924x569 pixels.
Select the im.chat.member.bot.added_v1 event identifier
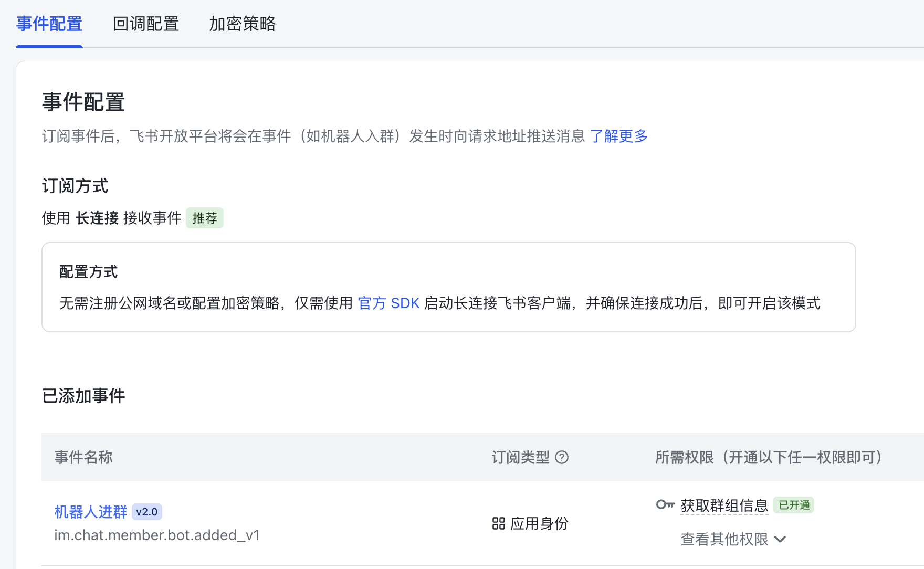(157, 535)
